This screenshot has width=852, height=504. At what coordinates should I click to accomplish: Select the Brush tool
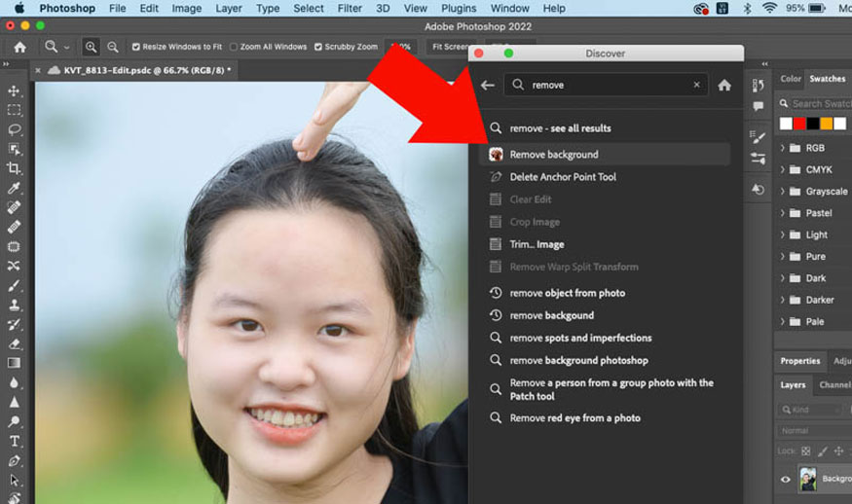(15, 285)
